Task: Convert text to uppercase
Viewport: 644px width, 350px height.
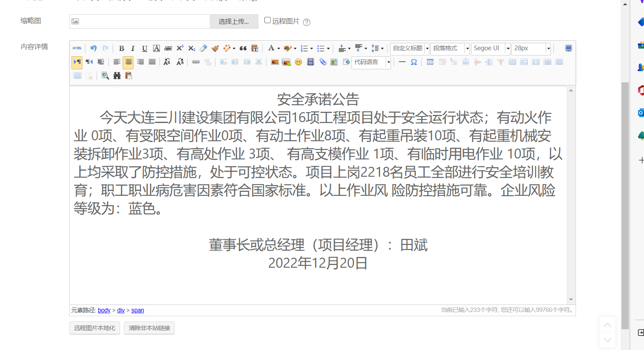Action: [x=167, y=62]
